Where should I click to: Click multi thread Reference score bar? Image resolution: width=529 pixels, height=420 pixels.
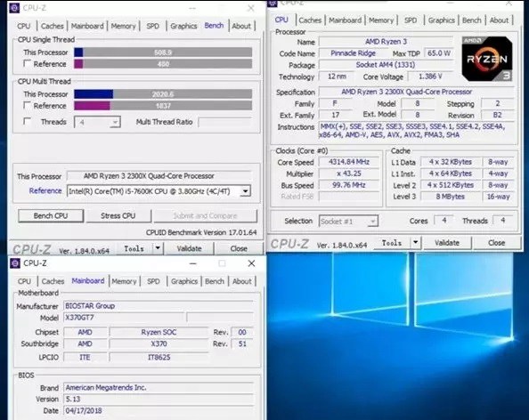pos(163,106)
